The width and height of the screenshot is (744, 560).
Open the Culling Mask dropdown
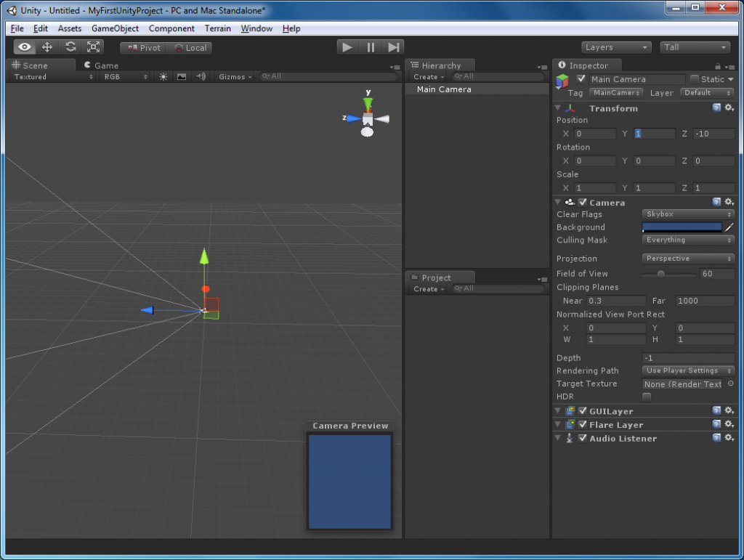tap(688, 240)
